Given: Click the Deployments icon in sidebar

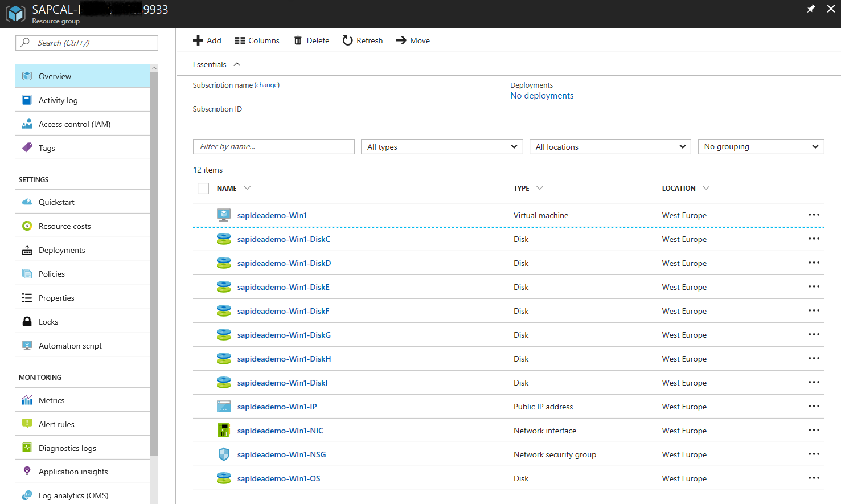Looking at the screenshot, I should pyautogui.click(x=27, y=250).
